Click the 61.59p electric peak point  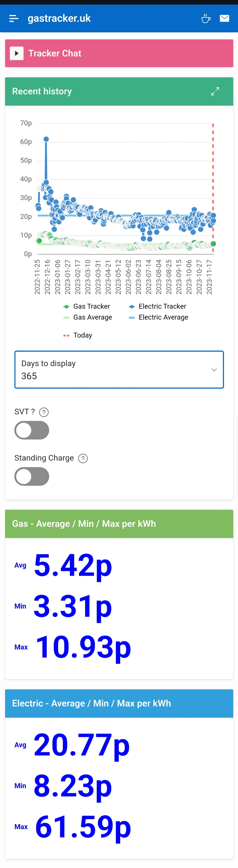tap(46, 139)
